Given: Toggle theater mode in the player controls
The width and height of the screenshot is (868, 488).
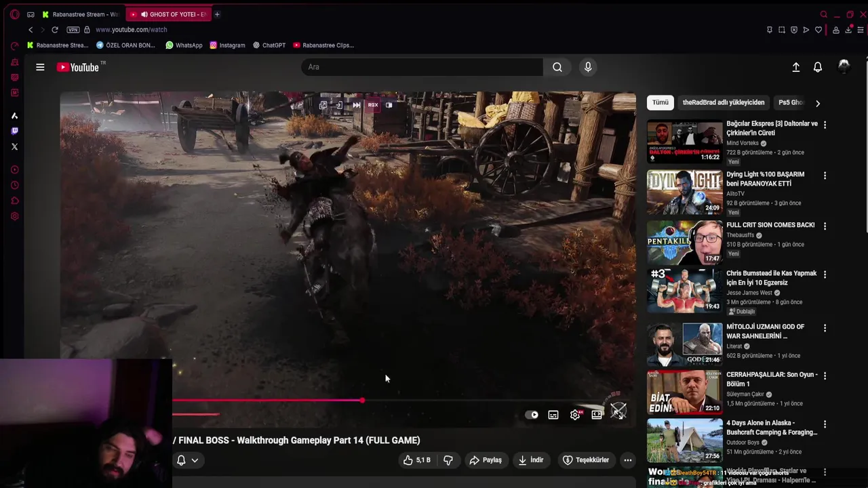Looking at the screenshot, I should [x=597, y=415].
